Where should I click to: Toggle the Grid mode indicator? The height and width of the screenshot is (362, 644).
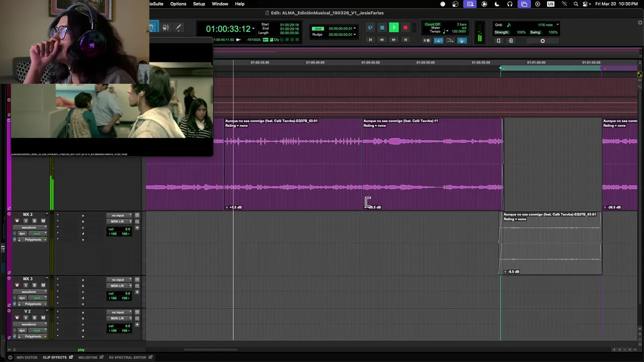[x=317, y=29]
